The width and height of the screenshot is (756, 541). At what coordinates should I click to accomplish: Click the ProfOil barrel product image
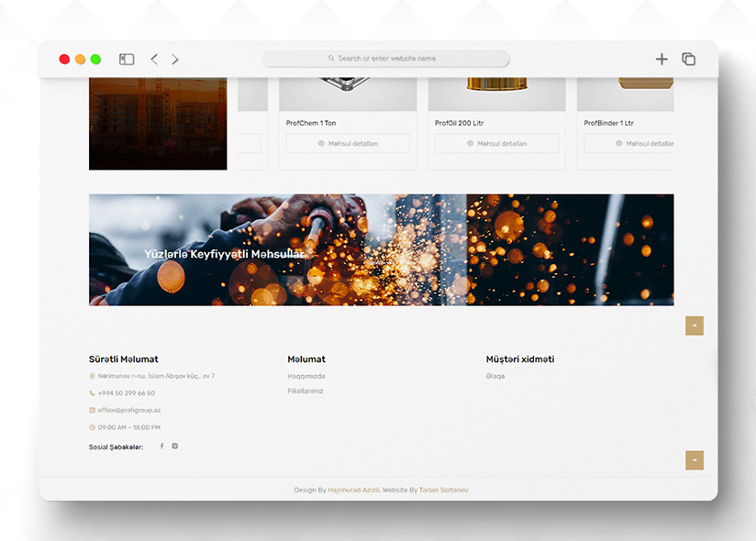pos(496,94)
